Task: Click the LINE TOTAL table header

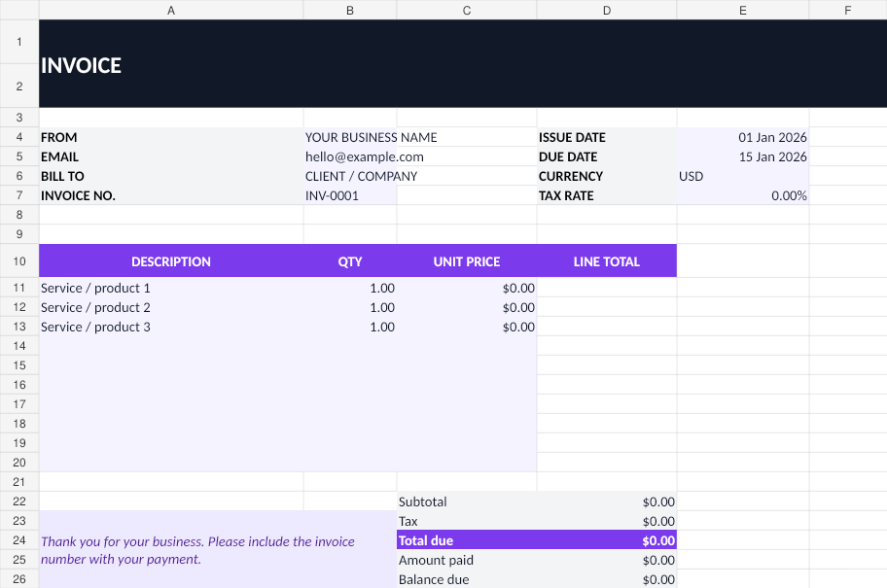Action: coord(607,261)
